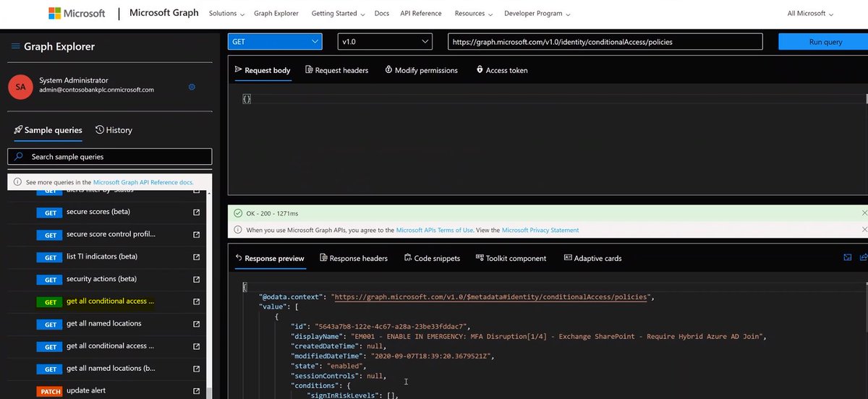Click the request URL input field
868x399 pixels.
[605, 42]
